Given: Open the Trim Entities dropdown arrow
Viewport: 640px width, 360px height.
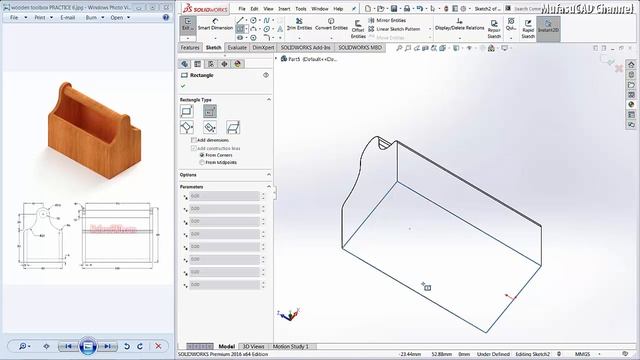Looking at the screenshot, I should coord(299,38).
